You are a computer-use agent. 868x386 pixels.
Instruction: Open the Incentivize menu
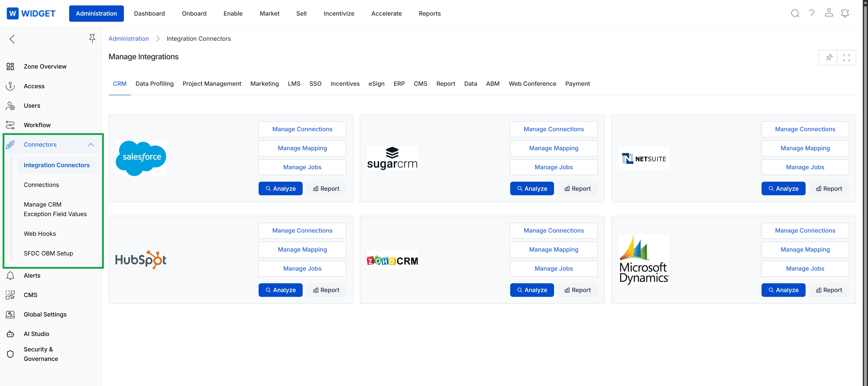(339, 14)
